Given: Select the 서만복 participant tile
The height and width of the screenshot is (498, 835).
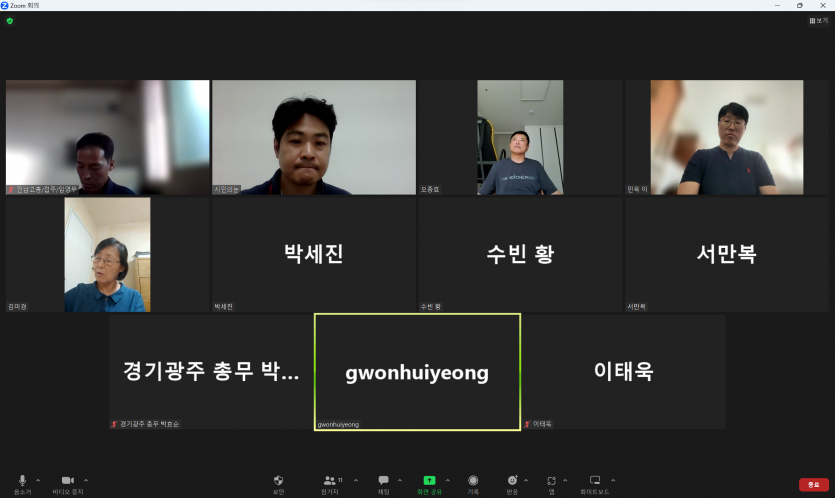Looking at the screenshot, I should pos(726,254).
